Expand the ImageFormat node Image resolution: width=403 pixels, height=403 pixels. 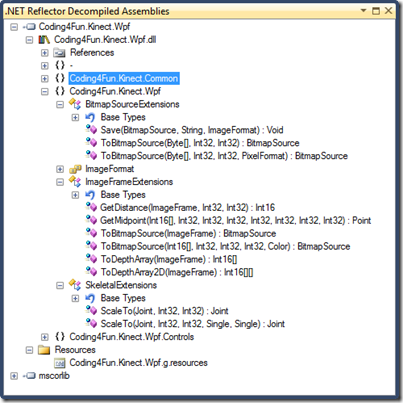(60, 169)
